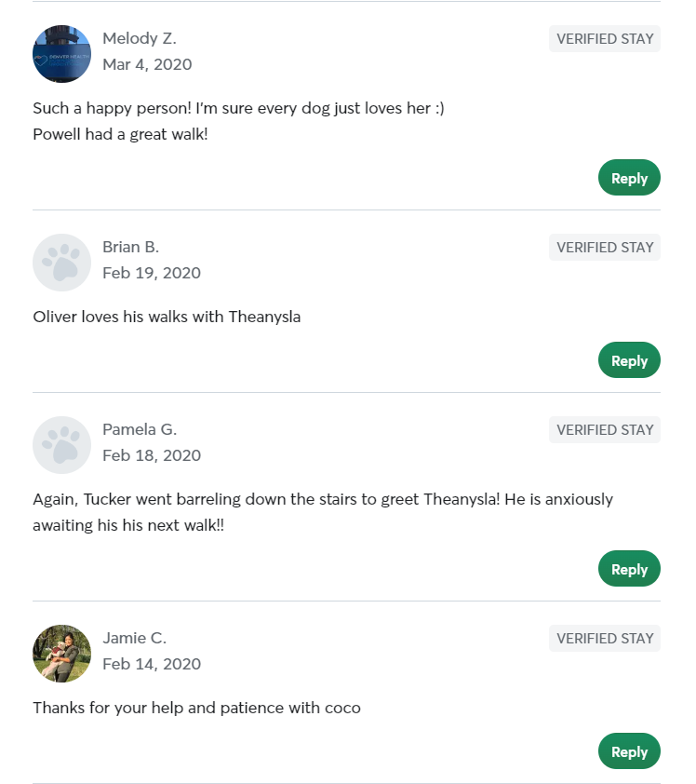The height and width of the screenshot is (784, 696).
Task: Open Melody Z.'s profile picture
Action: click(x=61, y=54)
